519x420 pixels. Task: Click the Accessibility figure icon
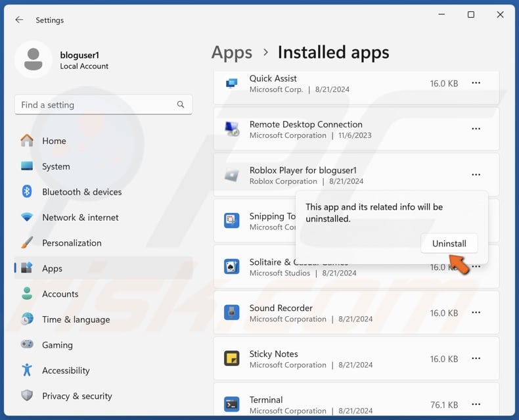[27, 370]
